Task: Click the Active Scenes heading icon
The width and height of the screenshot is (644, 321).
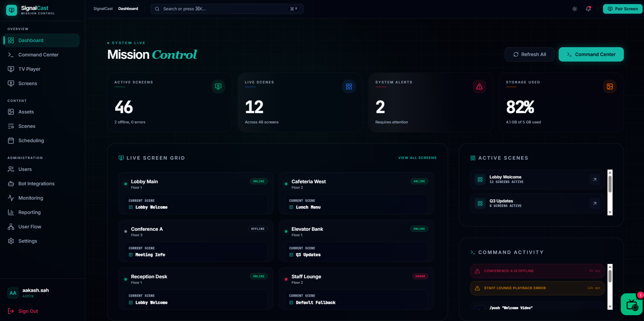Action: tap(473, 158)
